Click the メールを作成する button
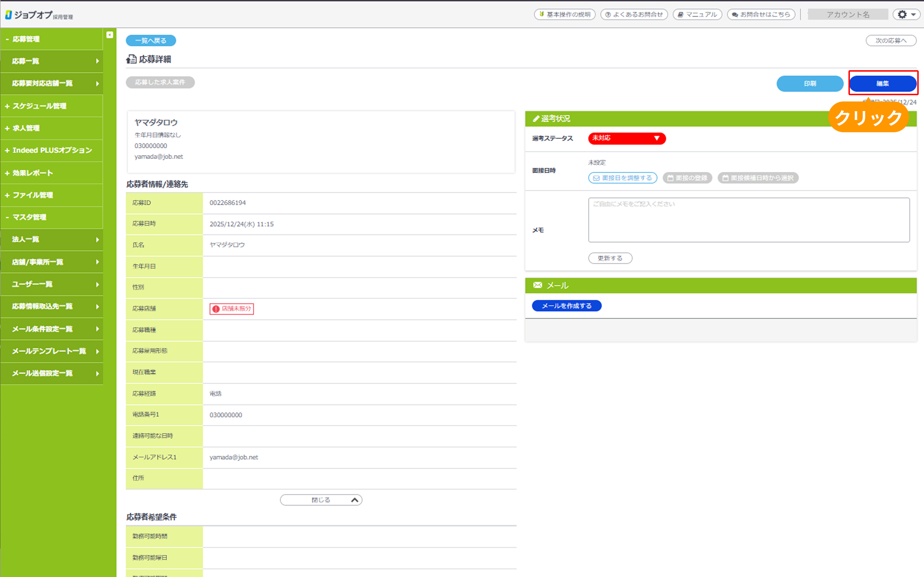The image size is (924, 577). tap(566, 306)
